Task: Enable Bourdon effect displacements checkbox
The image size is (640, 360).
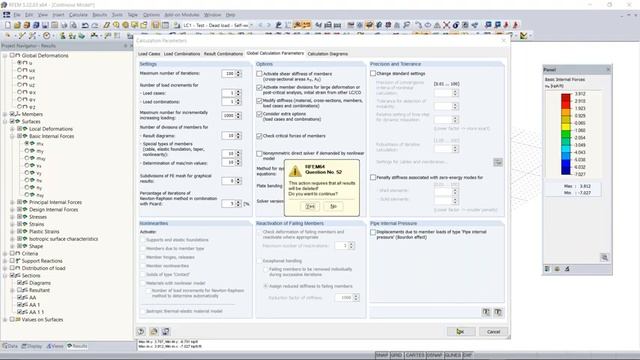Action: pos(373,232)
